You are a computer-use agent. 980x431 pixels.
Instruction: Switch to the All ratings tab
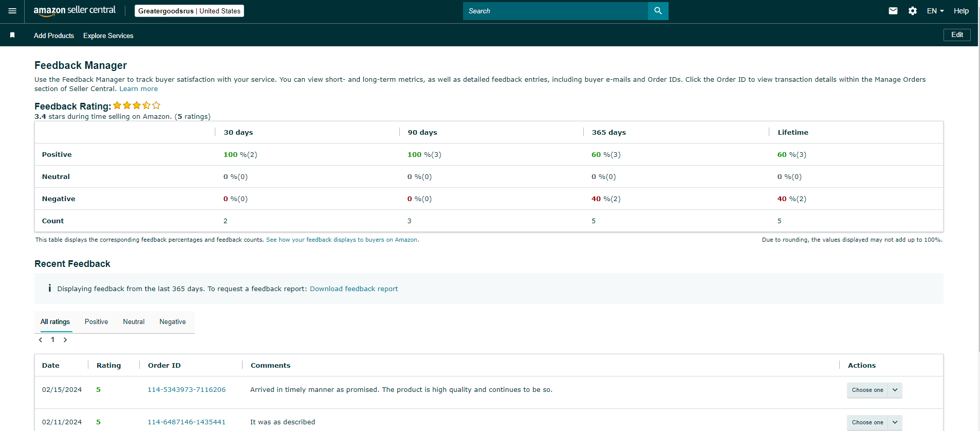click(x=55, y=322)
